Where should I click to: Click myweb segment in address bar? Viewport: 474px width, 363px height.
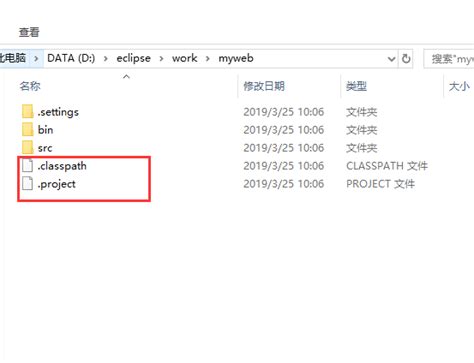236,58
